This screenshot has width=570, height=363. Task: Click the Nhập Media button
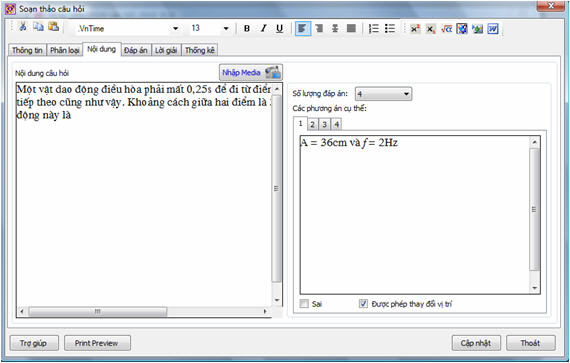(251, 72)
